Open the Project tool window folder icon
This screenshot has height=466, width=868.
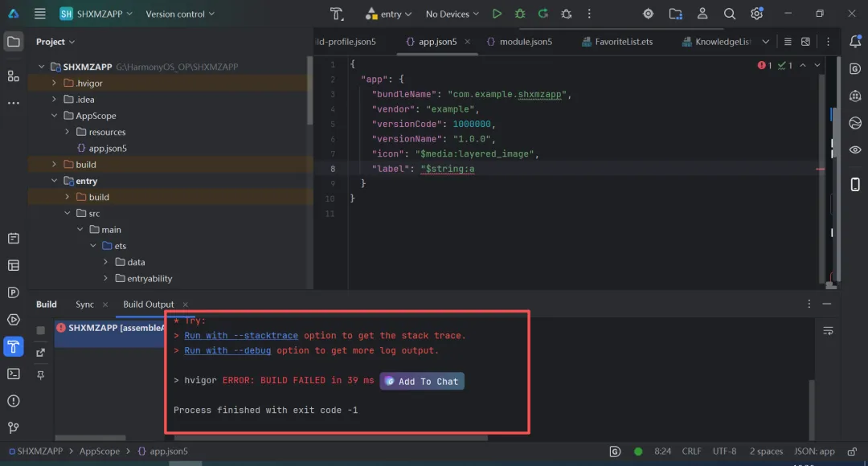point(14,42)
